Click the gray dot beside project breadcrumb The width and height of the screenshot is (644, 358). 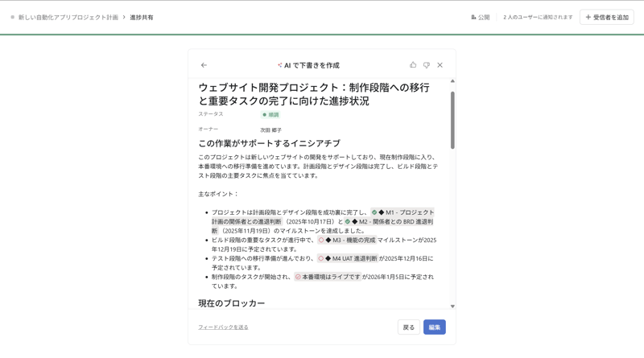click(x=12, y=17)
